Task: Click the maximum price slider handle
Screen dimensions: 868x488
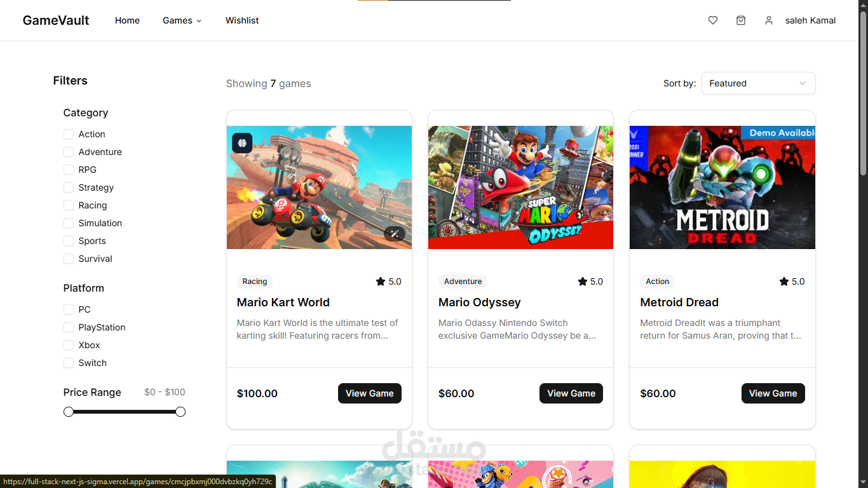Action: pyautogui.click(x=180, y=412)
